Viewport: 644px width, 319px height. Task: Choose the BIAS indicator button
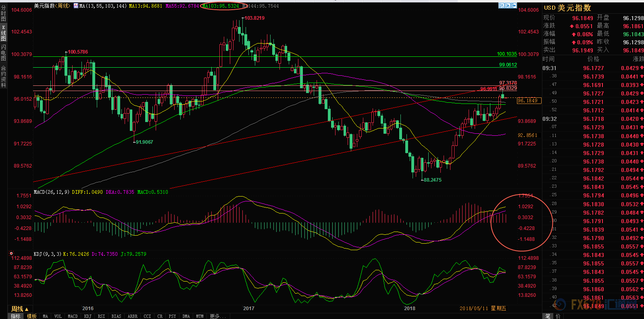(116, 316)
